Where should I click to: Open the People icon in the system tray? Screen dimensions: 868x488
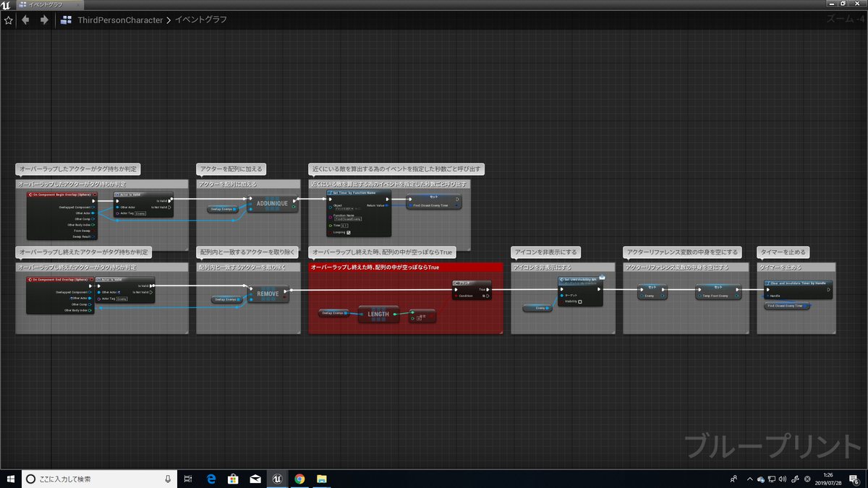[x=733, y=479]
